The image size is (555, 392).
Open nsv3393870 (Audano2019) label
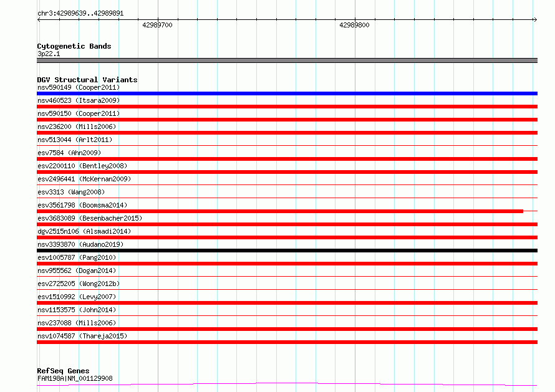coord(80,244)
